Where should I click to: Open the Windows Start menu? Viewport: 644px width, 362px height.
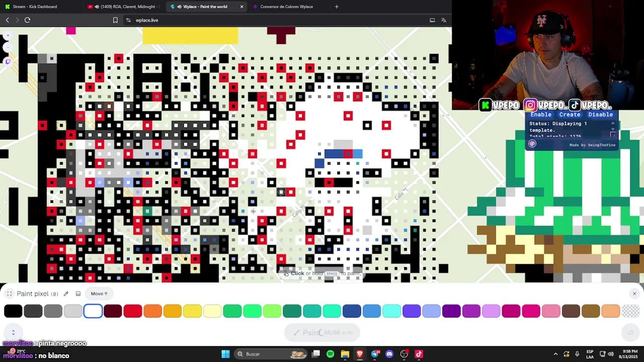click(225, 354)
